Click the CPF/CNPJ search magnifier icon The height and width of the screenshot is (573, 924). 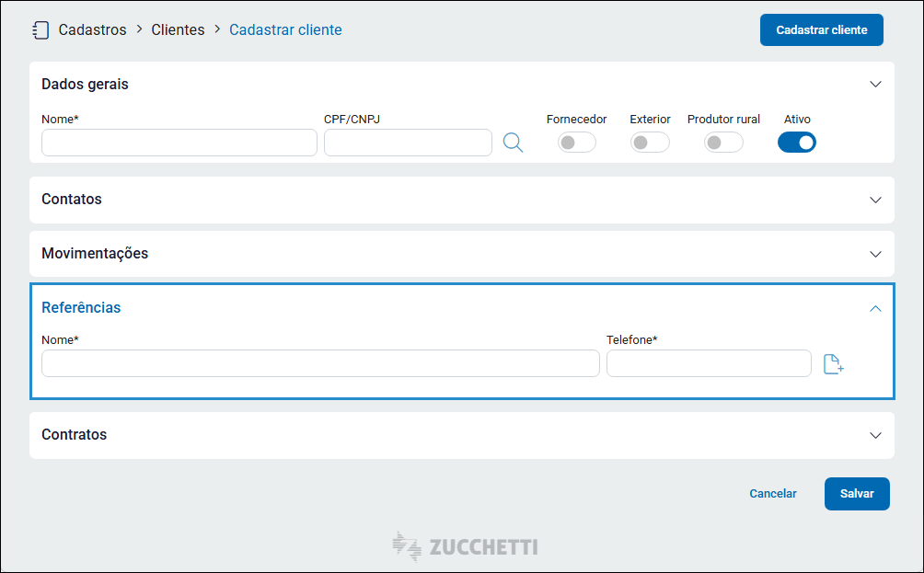(513, 143)
